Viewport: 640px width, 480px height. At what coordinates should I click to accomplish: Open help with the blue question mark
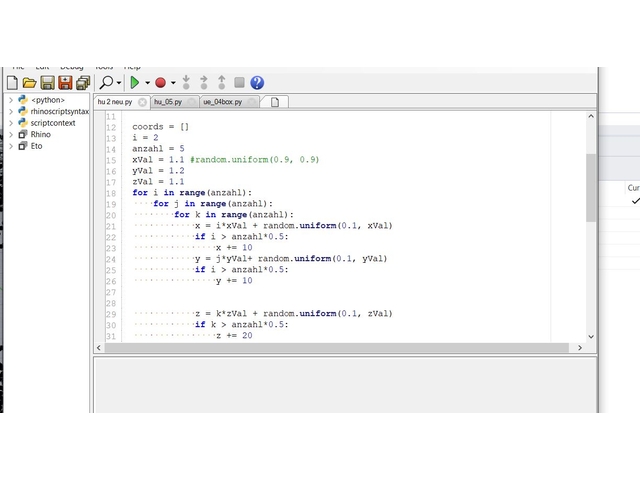click(257, 83)
